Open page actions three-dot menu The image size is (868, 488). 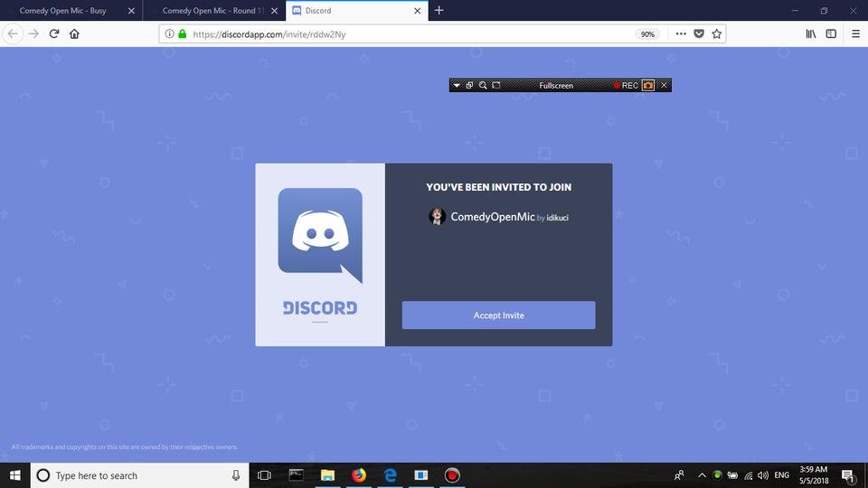point(681,33)
